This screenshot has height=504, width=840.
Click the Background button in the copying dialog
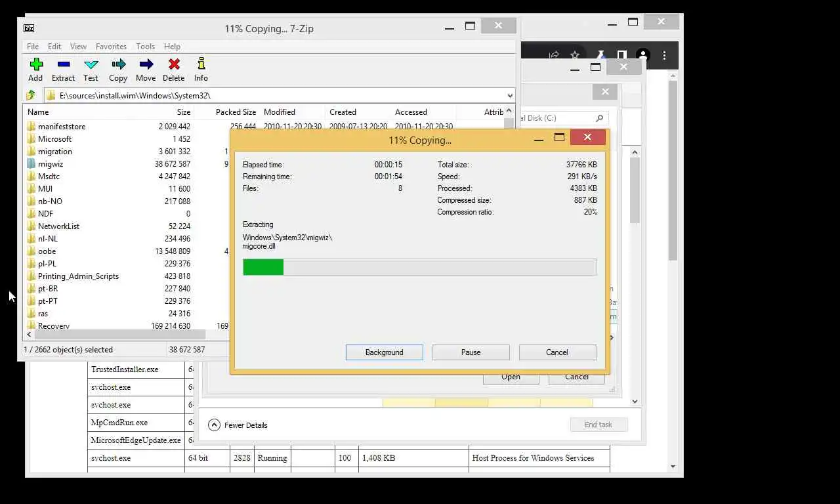pyautogui.click(x=385, y=352)
